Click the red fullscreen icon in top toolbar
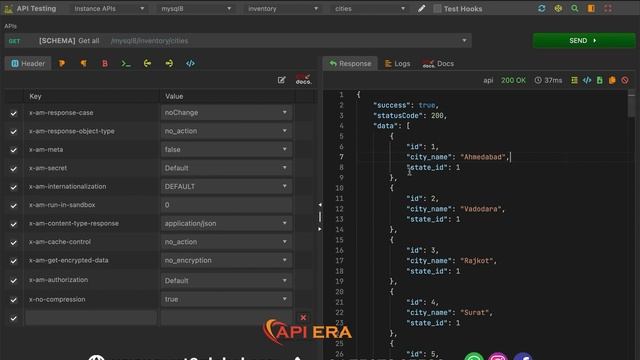The height and width of the screenshot is (360, 640). (x=608, y=8)
